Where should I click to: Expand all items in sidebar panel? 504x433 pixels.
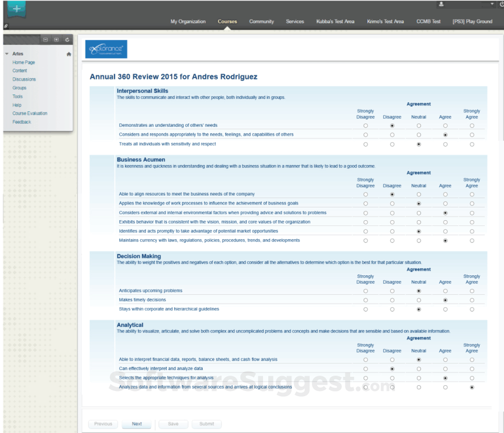tap(56, 39)
